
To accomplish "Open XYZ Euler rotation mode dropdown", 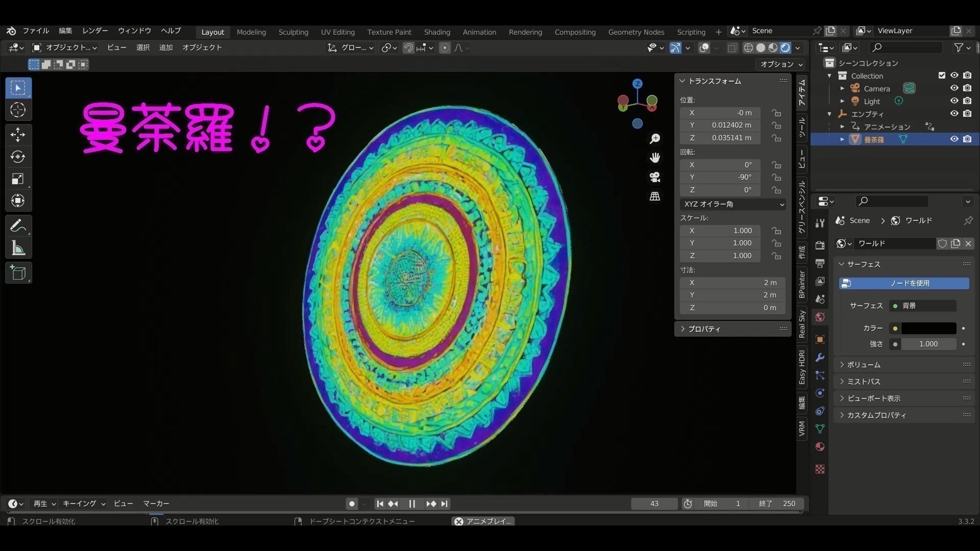I will (x=732, y=204).
